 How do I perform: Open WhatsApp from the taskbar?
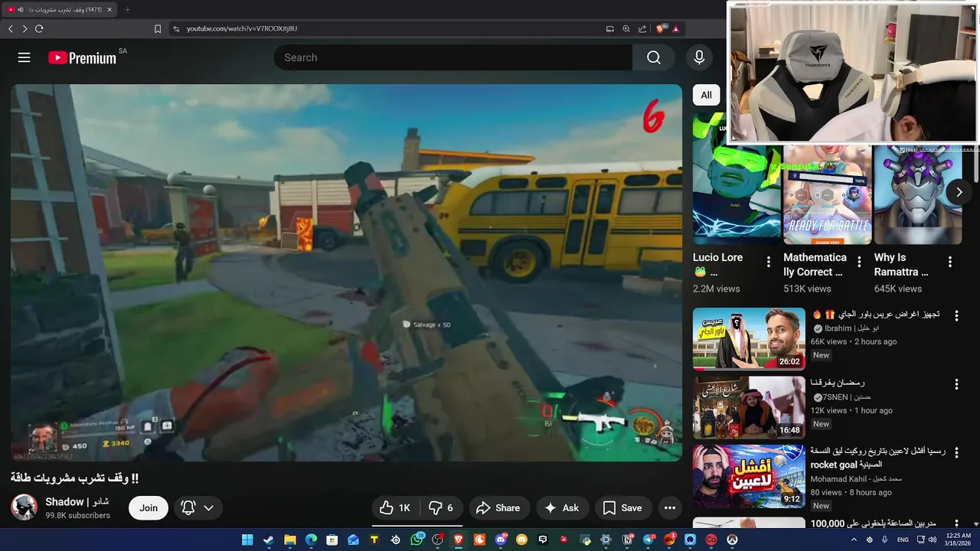tap(416, 540)
